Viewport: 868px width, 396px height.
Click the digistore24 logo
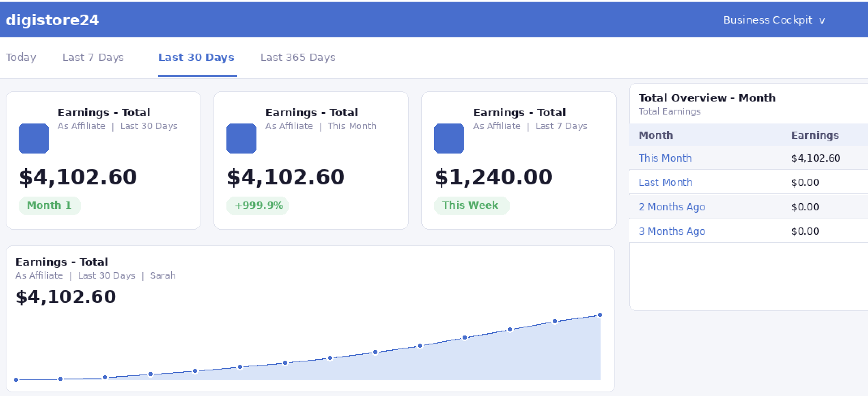click(x=52, y=20)
